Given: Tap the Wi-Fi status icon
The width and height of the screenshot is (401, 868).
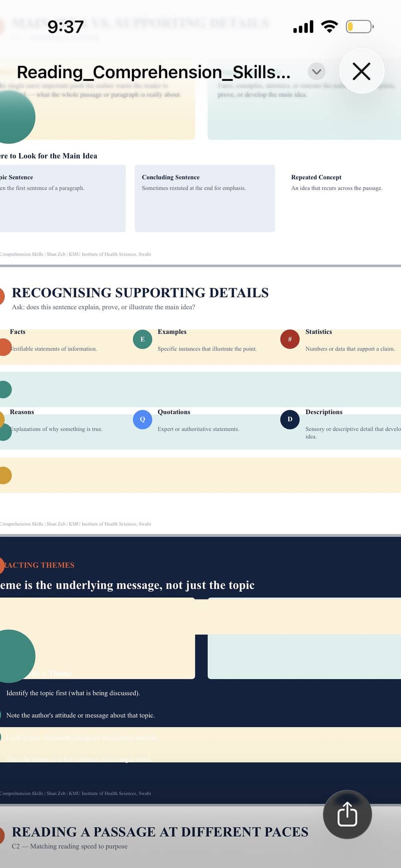Looking at the screenshot, I should click(329, 27).
